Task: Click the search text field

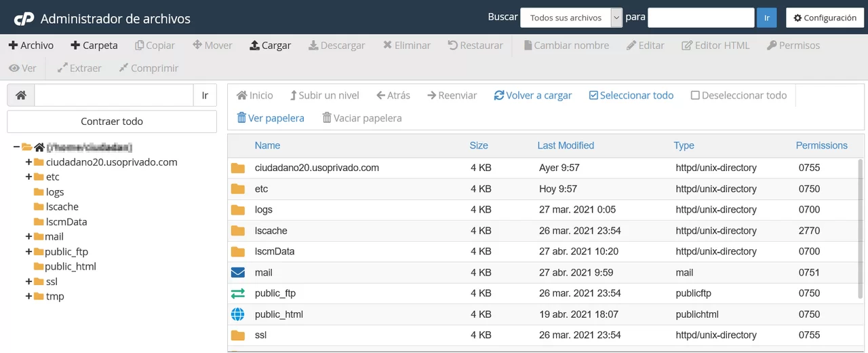Action: point(701,18)
